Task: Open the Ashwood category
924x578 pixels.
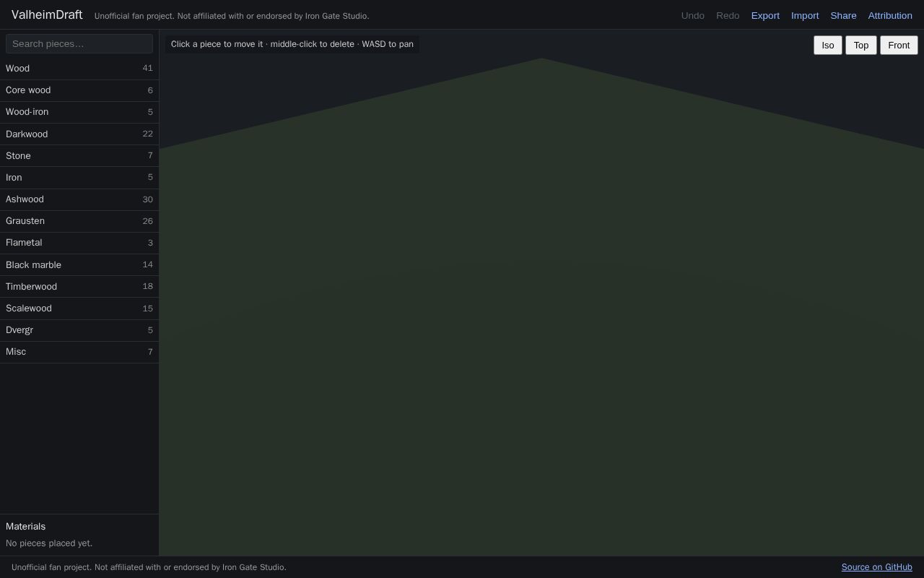Action: point(79,199)
